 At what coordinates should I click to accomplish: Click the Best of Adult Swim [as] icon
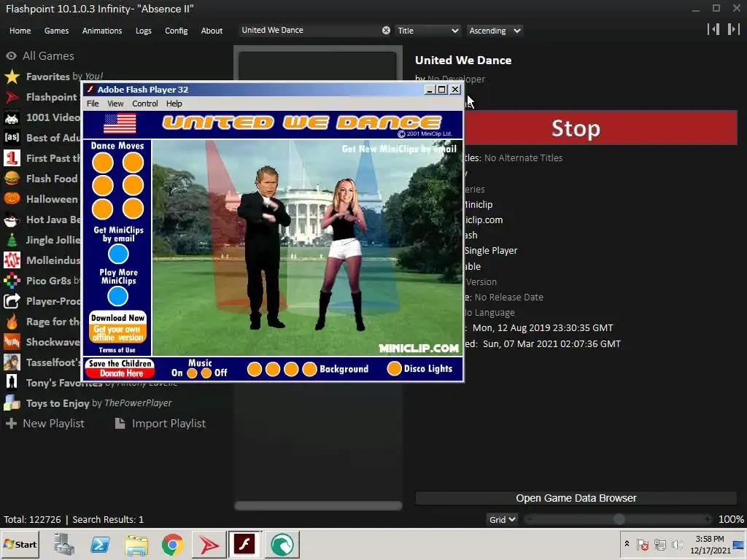point(12,138)
